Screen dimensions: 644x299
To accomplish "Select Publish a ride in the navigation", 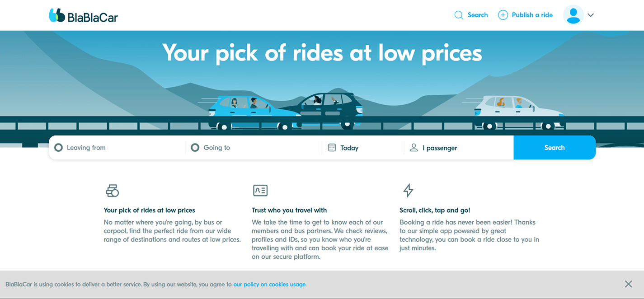I will click(532, 15).
